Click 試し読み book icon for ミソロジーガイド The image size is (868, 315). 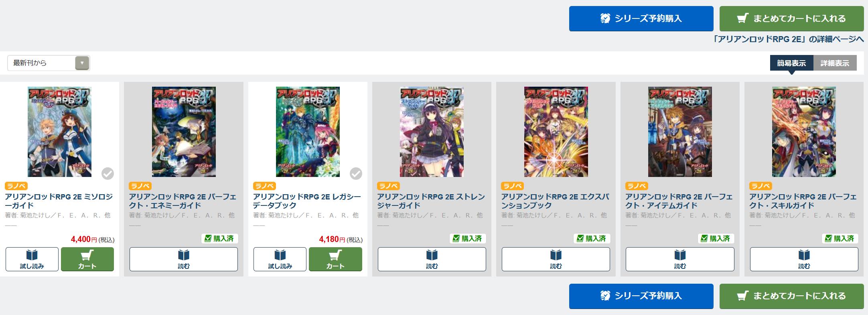click(x=32, y=259)
